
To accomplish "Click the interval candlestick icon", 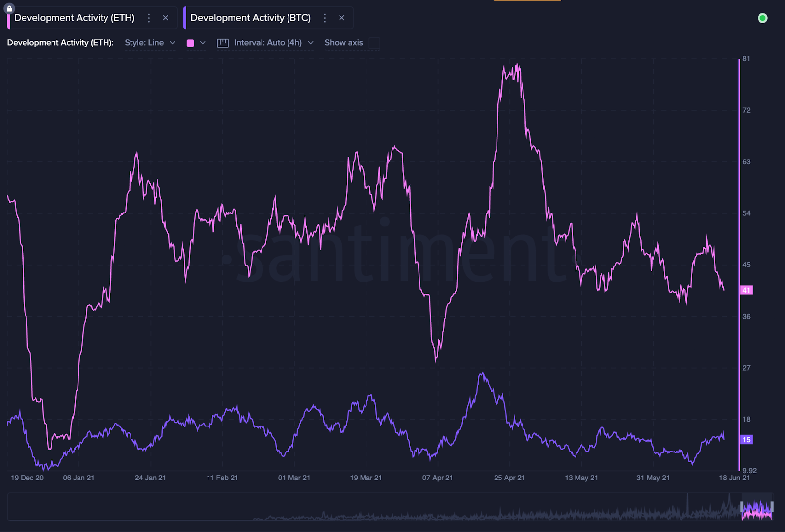I will tap(223, 43).
